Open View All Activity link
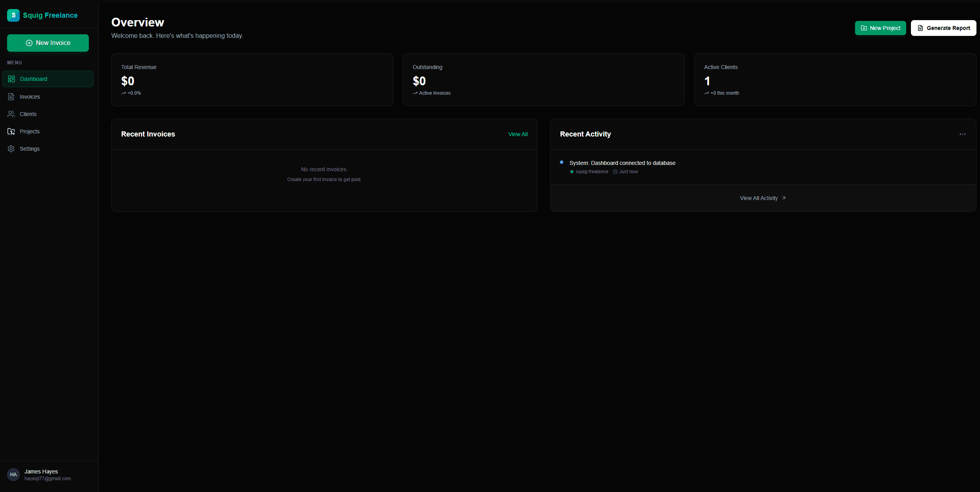 [x=759, y=198]
